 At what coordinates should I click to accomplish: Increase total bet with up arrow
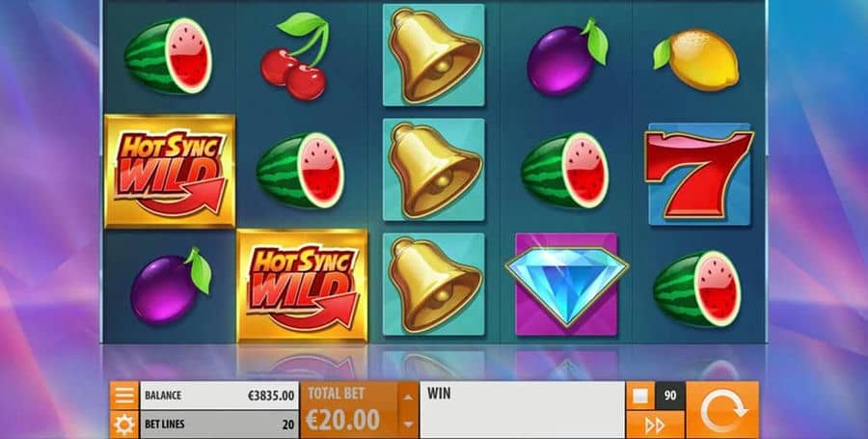pyautogui.click(x=408, y=397)
